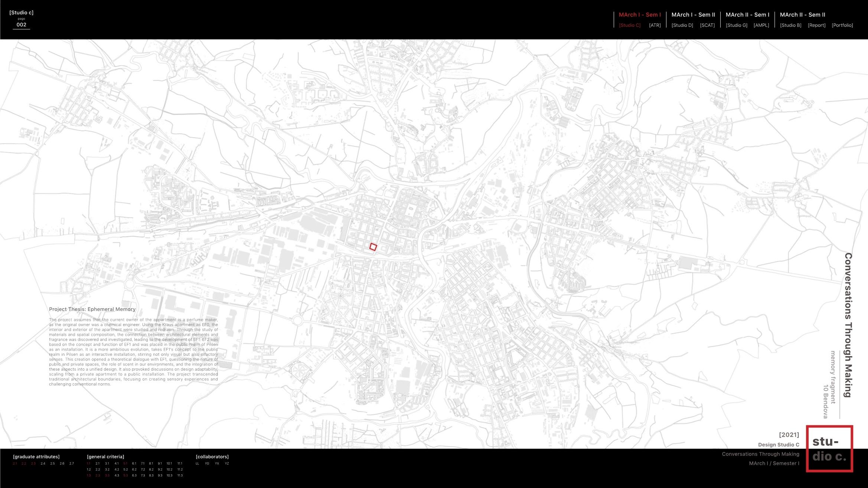Navigate to [Studio D]

682,25
